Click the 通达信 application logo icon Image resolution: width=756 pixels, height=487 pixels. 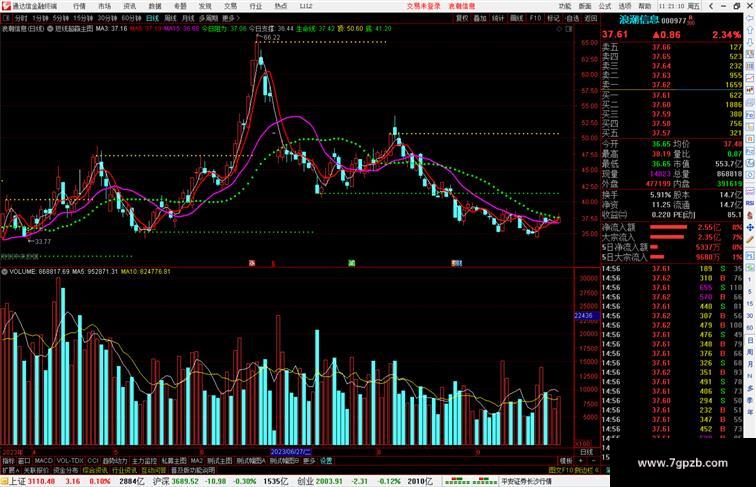(x=6, y=6)
